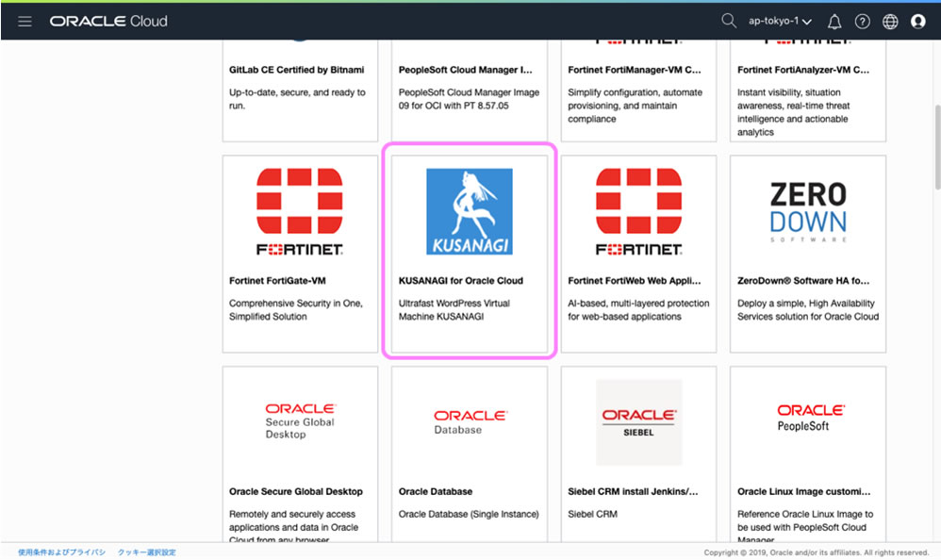Open the Fortinet FortiWeb logo tile
Image resolution: width=941 pixels, height=560 pixels.
638,212
